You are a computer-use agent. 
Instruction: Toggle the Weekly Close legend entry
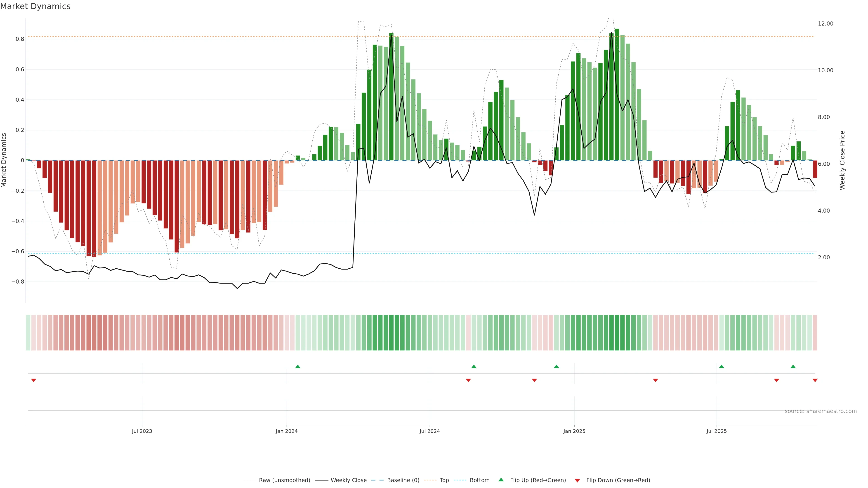[x=348, y=480]
